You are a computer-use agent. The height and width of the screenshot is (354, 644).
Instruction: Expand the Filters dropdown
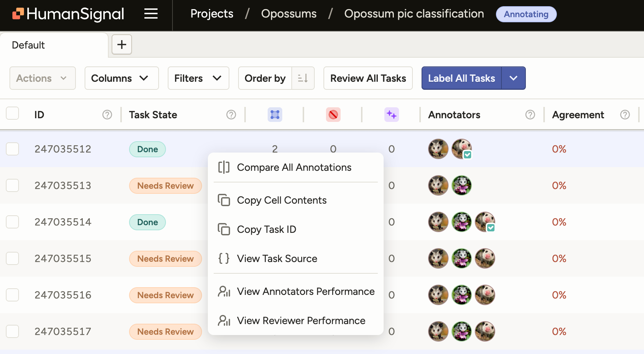(x=198, y=78)
